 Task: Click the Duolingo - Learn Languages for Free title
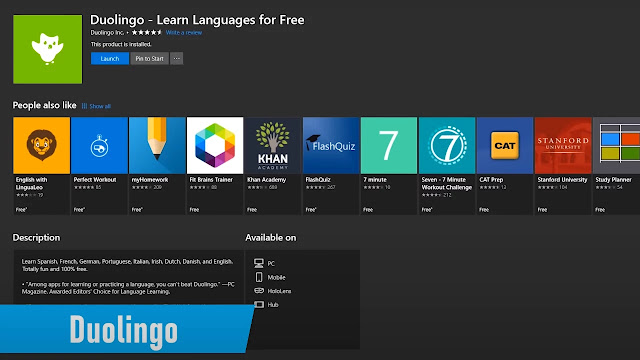197,20
